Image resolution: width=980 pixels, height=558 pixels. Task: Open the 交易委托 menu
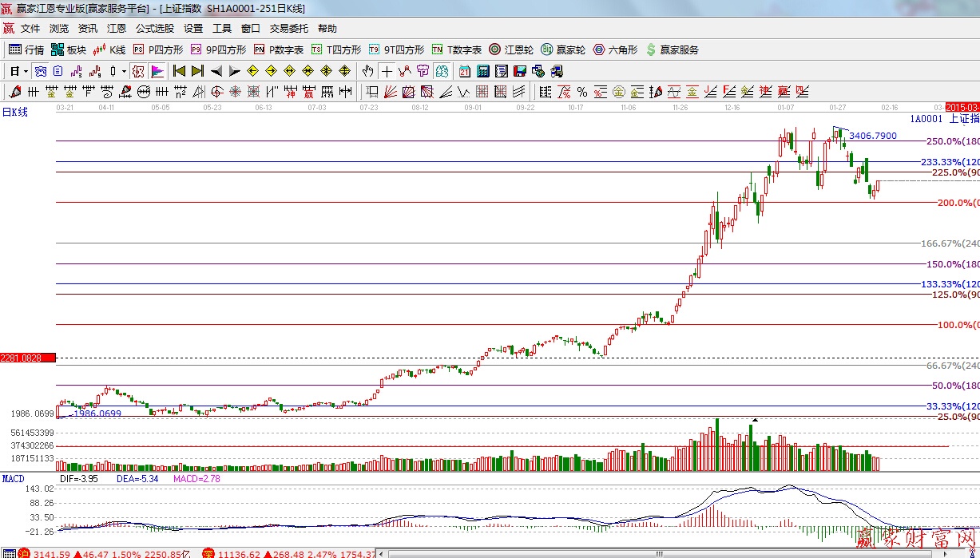[288, 28]
